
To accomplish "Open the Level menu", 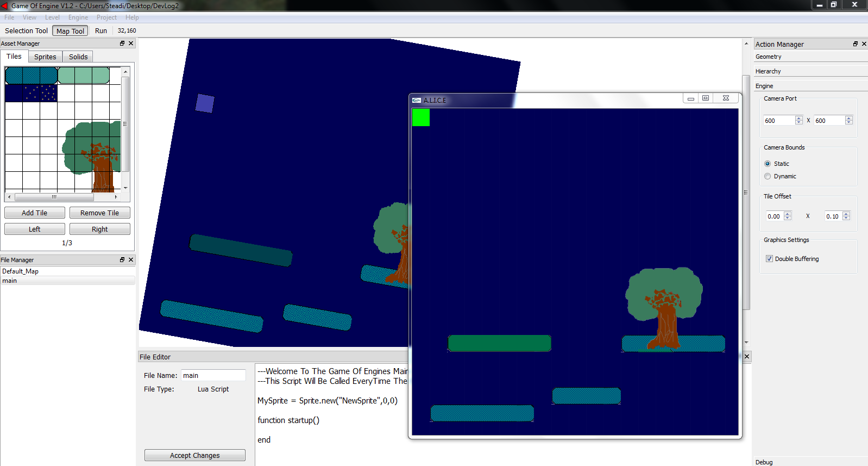I will [52, 17].
